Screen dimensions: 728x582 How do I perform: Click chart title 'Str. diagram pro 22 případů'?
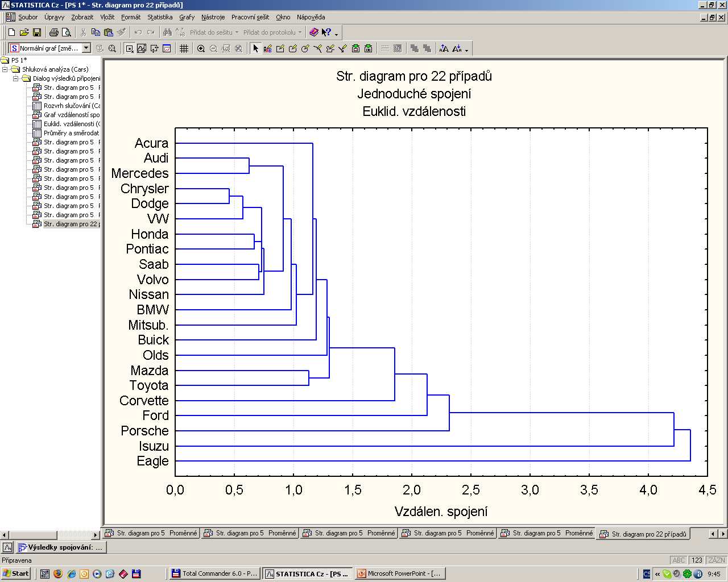click(x=414, y=76)
